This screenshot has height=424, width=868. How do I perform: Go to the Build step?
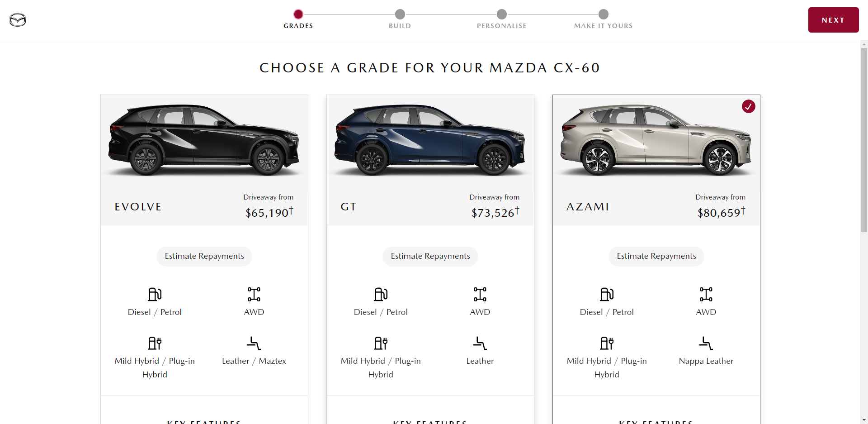[x=400, y=19]
